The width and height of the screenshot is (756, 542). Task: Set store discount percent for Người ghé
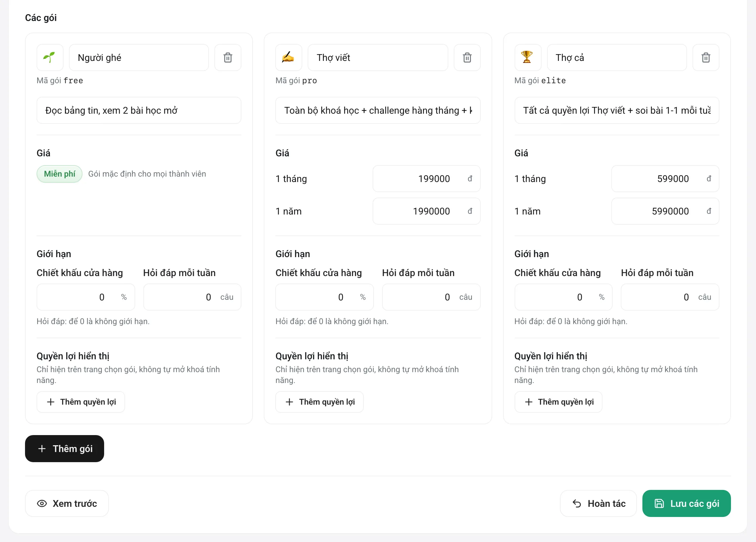[x=86, y=297]
